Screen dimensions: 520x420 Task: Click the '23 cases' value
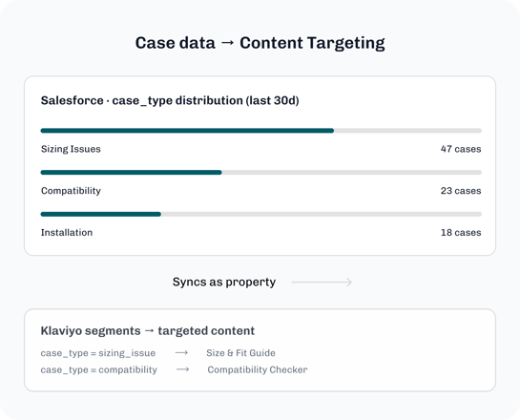coord(461,191)
